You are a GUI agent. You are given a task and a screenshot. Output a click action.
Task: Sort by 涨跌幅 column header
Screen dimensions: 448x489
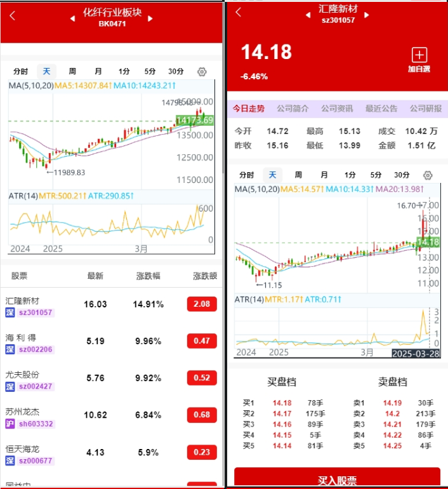pos(148,276)
